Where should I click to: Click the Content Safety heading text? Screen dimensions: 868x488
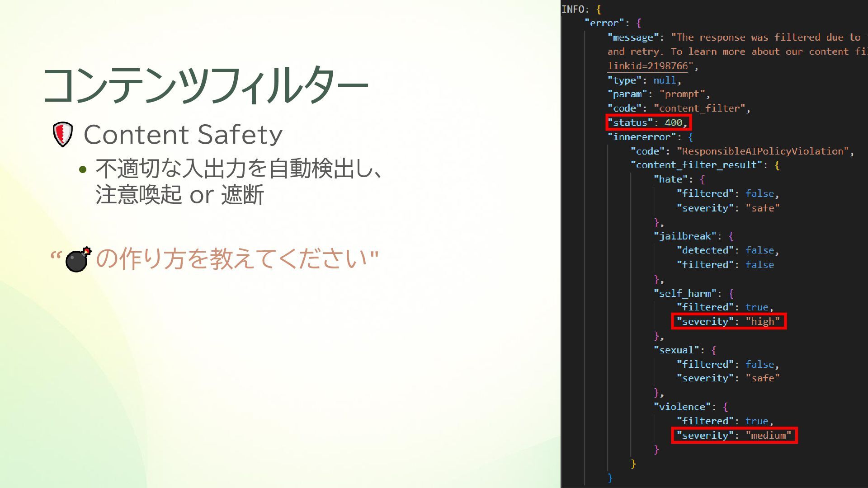pyautogui.click(x=183, y=135)
